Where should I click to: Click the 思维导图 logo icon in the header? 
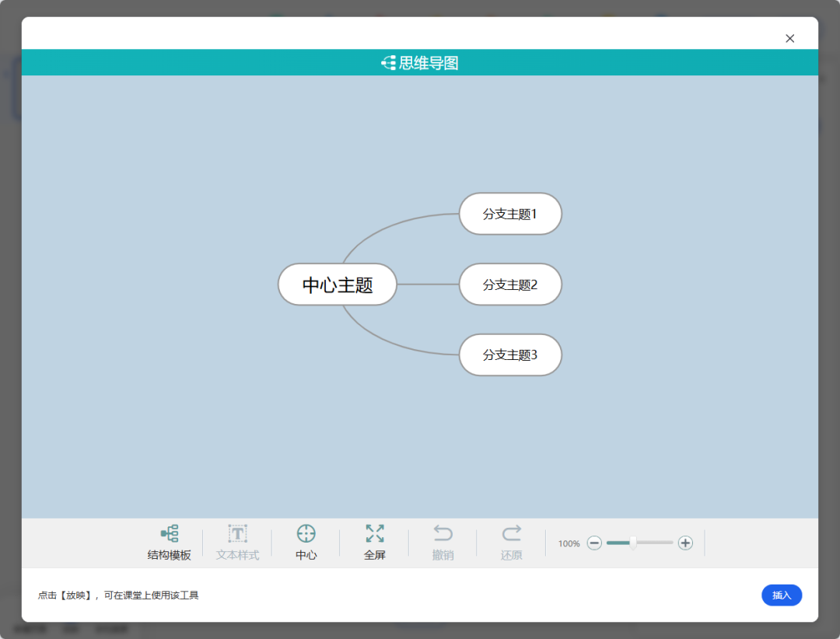[x=387, y=62]
